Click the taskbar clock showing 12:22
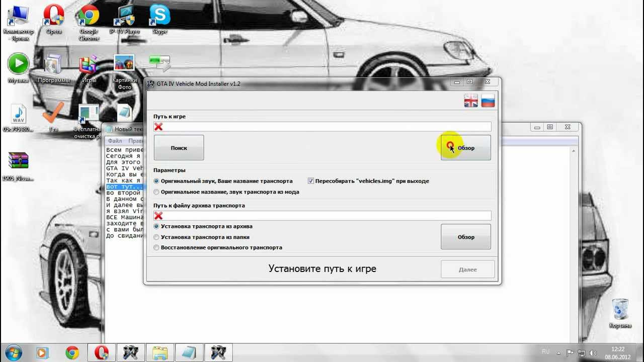Image resolution: width=644 pixels, height=362 pixels. tap(618, 353)
